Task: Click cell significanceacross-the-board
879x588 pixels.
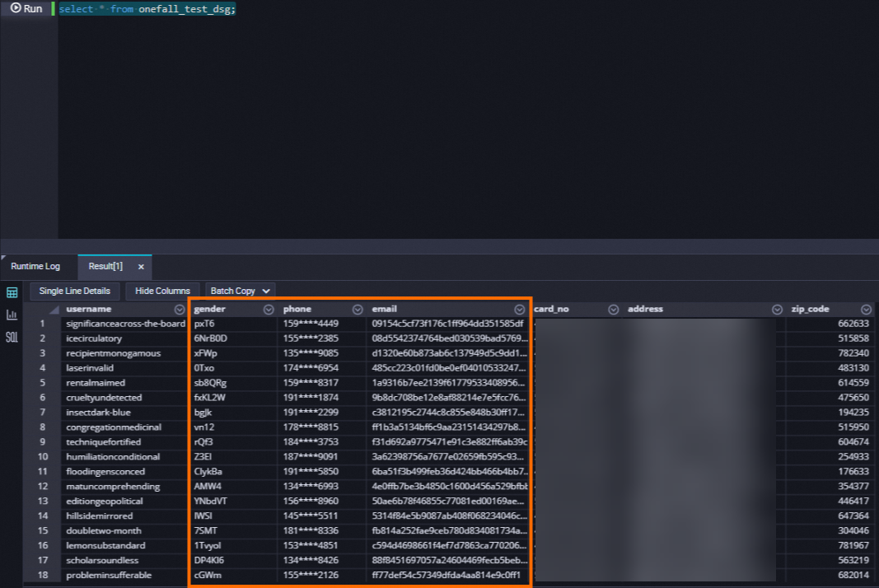Action: pos(125,324)
